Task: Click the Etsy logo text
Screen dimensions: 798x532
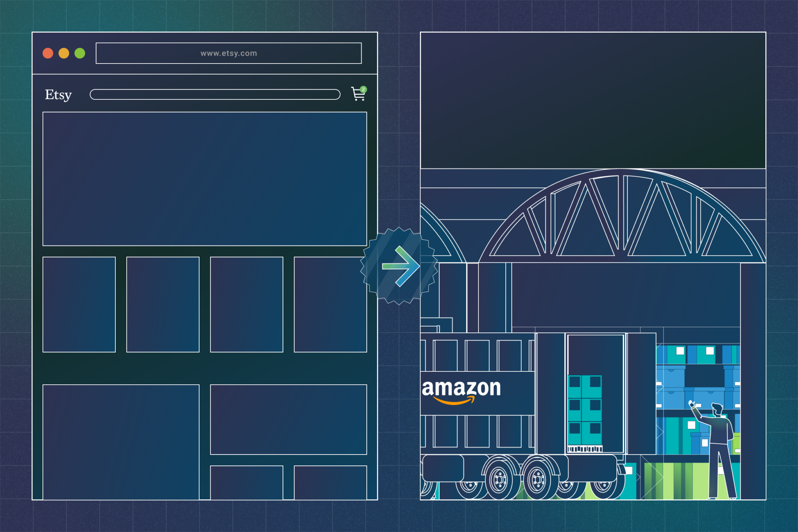Action: [58, 95]
